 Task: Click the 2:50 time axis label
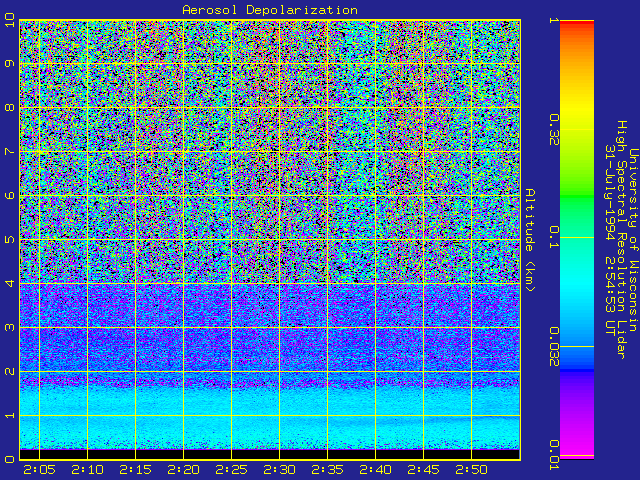tap(471, 470)
